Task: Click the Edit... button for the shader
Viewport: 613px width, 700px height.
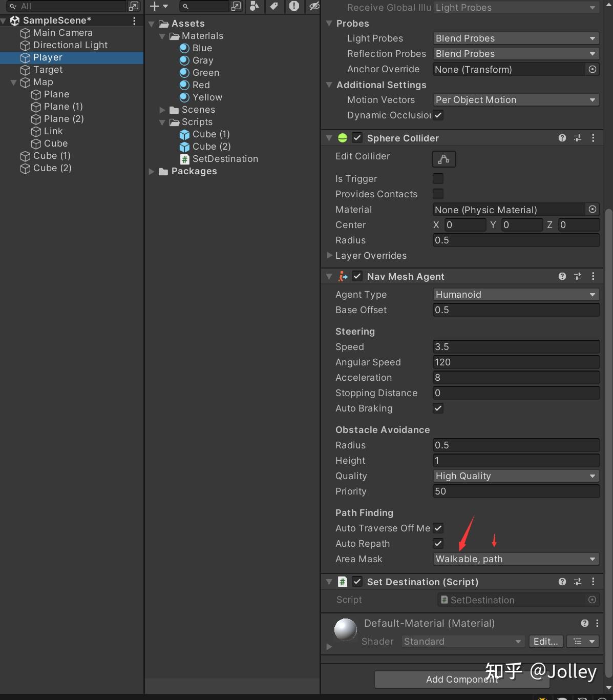Action: point(545,641)
